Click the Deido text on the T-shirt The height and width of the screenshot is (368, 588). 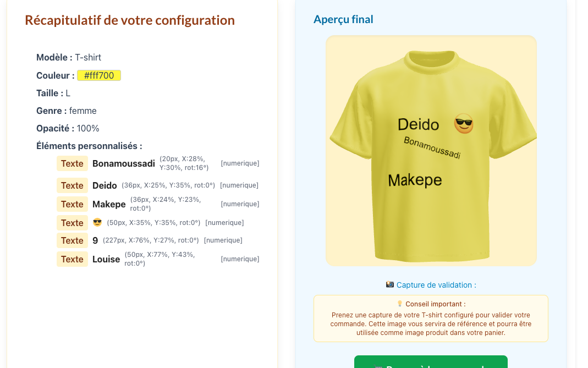[418, 125]
